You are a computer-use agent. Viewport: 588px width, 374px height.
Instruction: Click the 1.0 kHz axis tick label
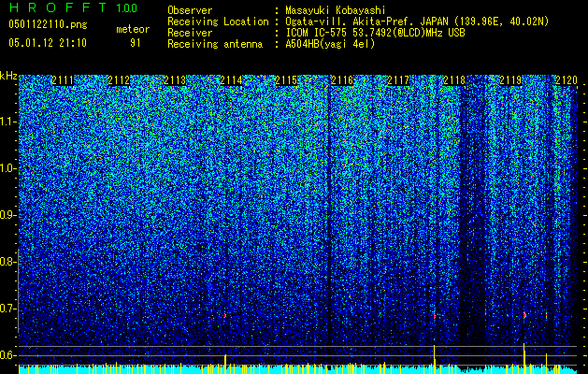pos(8,168)
